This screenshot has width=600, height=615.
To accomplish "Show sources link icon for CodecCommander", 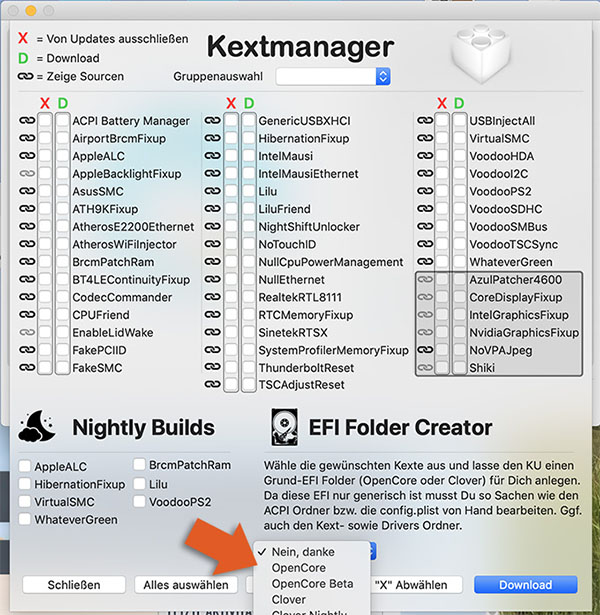I will (27, 297).
